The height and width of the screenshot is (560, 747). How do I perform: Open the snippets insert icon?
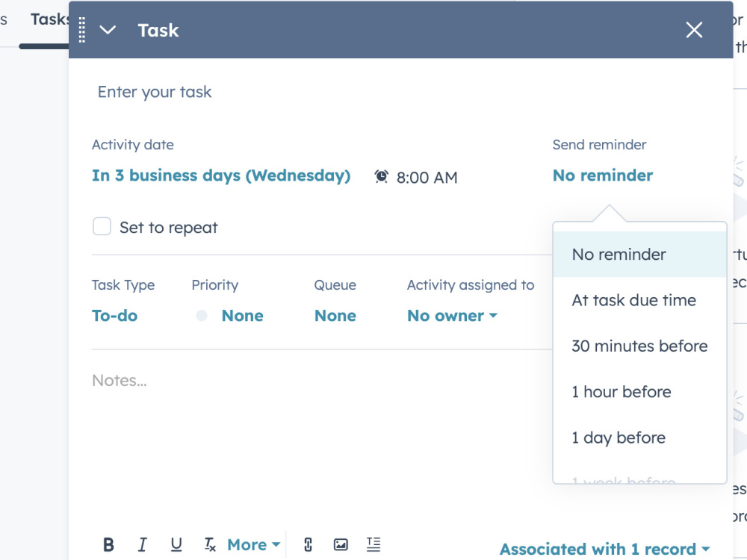[373, 544]
